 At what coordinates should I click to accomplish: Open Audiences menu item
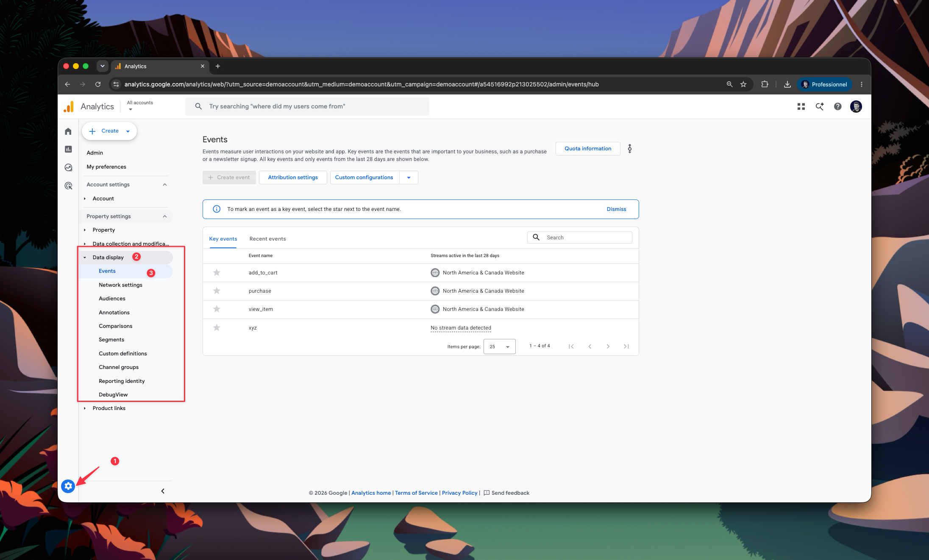112,299
